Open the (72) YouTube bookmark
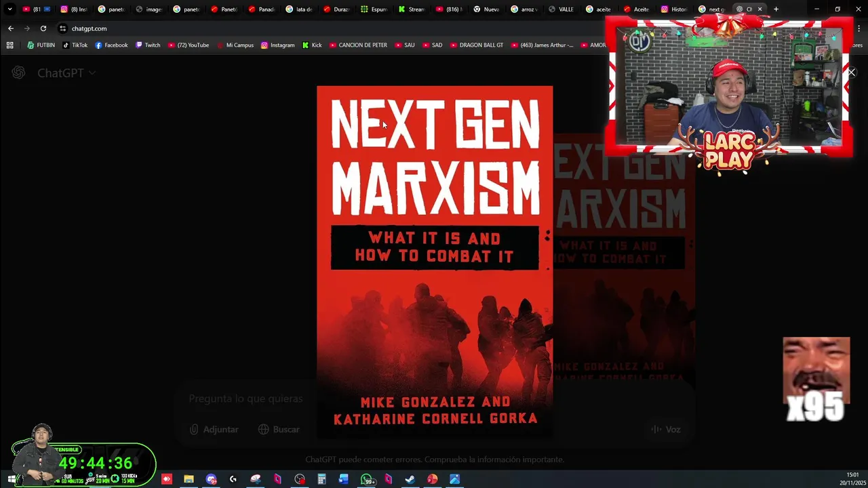The height and width of the screenshot is (488, 868). [x=189, y=45]
